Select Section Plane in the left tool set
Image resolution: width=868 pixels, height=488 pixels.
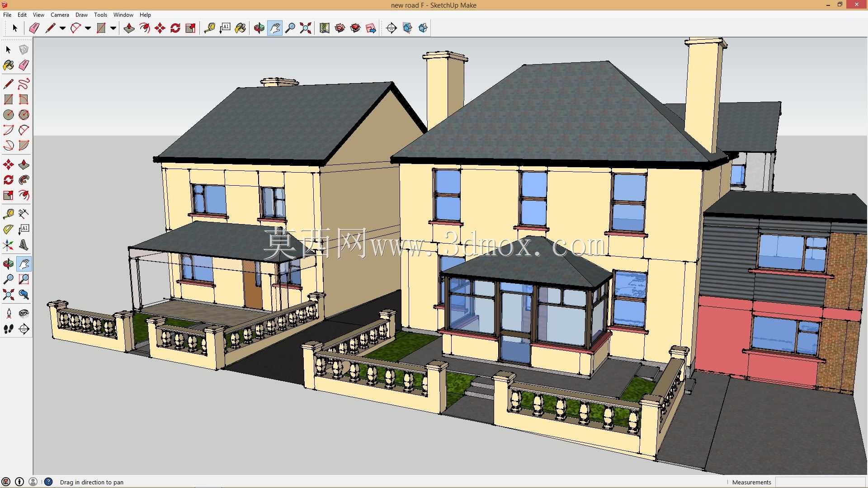point(24,329)
